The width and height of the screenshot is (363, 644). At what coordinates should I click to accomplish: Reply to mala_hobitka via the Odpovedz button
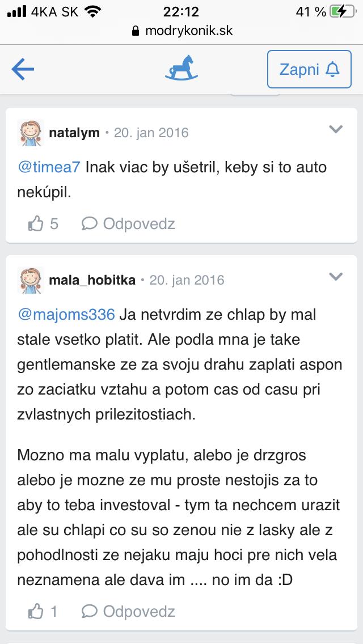[x=128, y=612]
